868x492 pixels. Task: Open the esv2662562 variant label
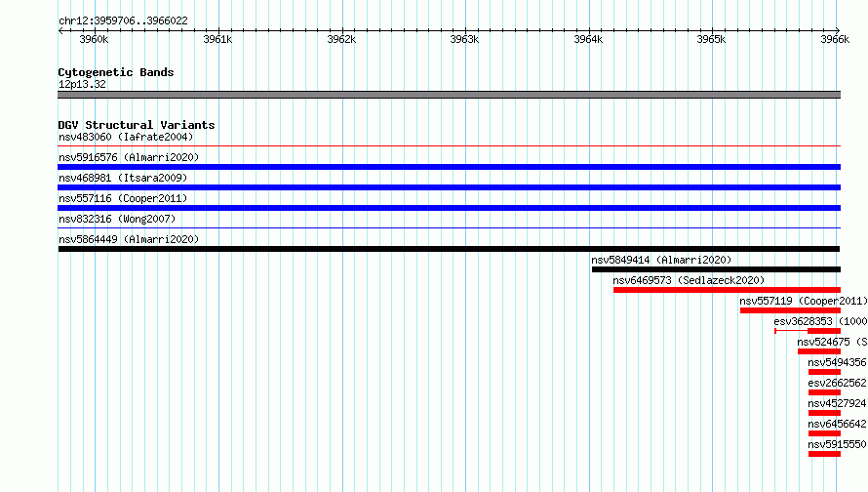(837, 383)
